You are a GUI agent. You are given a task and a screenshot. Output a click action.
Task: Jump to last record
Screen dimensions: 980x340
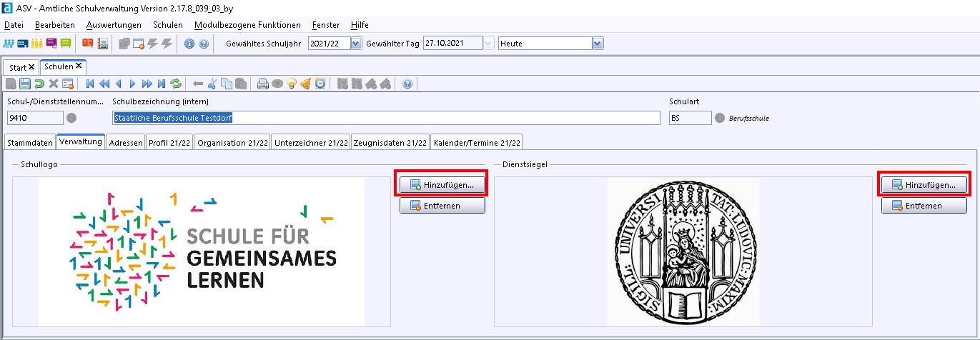[162, 84]
